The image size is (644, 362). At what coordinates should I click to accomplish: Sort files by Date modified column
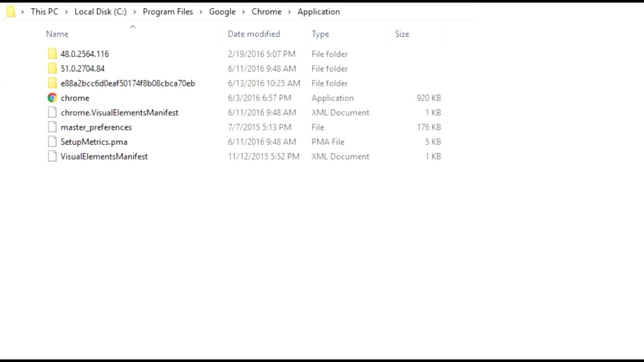pyautogui.click(x=254, y=34)
